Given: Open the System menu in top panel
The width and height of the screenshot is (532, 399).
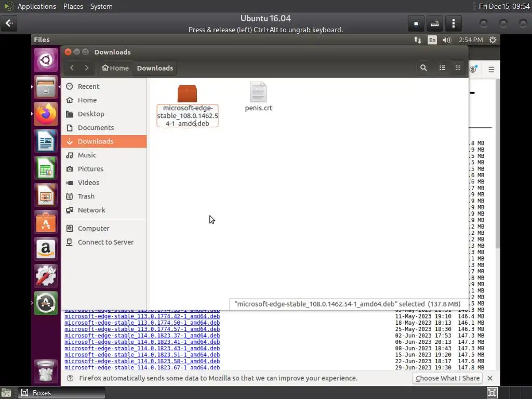Looking at the screenshot, I should [101, 6].
